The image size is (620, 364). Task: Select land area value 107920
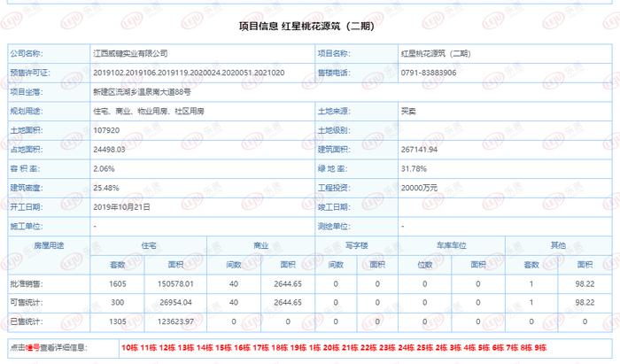pyautogui.click(x=106, y=130)
